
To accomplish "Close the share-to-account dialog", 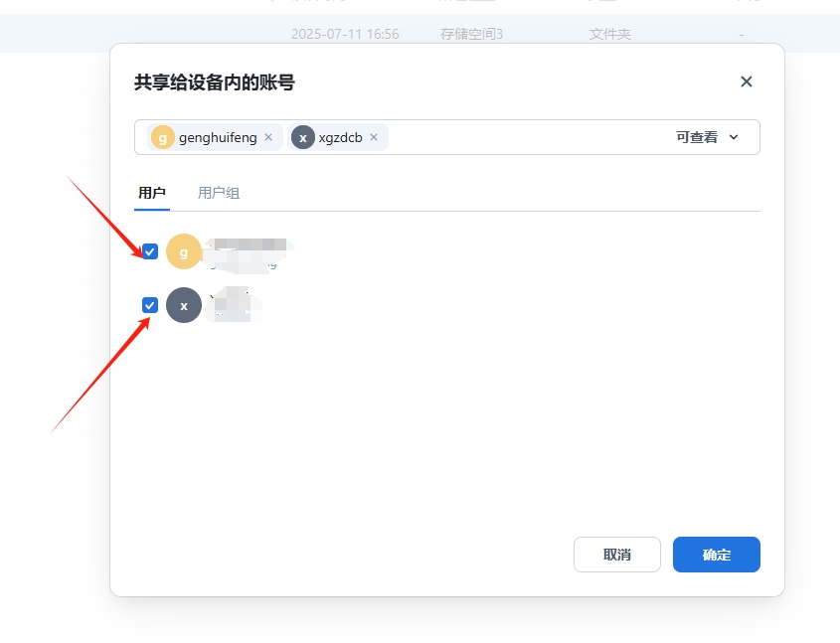I will click(747, 81).
